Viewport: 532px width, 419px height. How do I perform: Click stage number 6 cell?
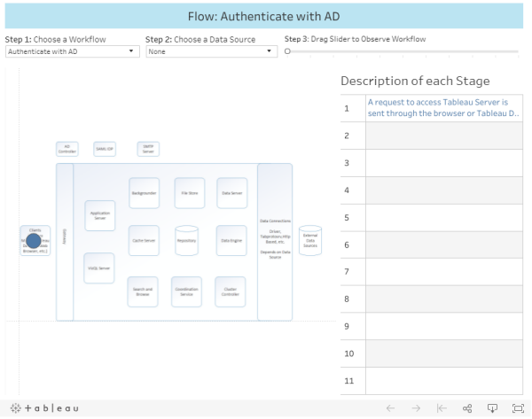353,244
